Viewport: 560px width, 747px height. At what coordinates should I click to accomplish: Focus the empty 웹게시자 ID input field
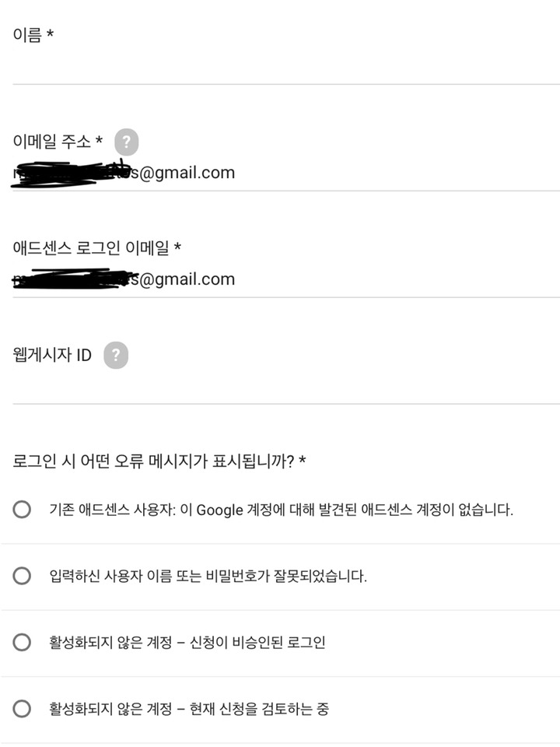(x=285, y=387)
